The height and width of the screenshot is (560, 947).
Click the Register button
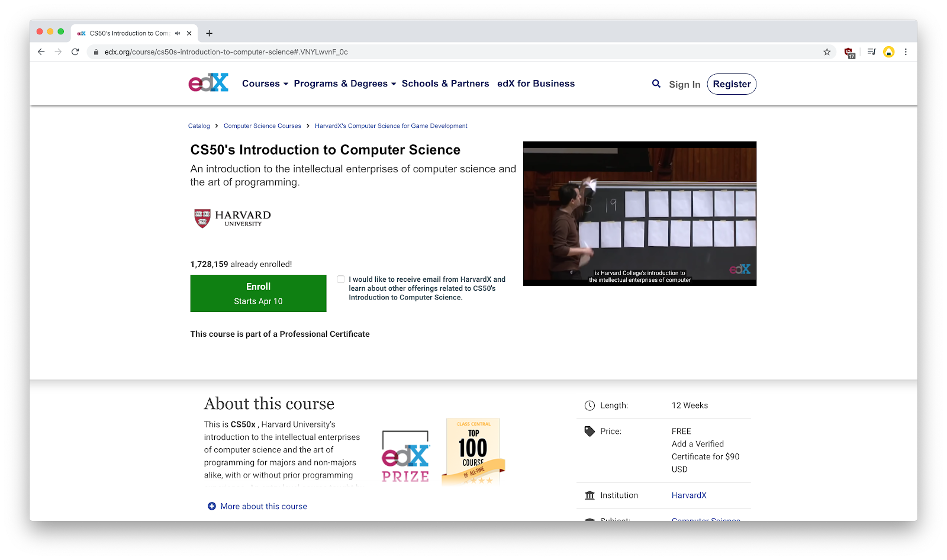coord(732,84)
